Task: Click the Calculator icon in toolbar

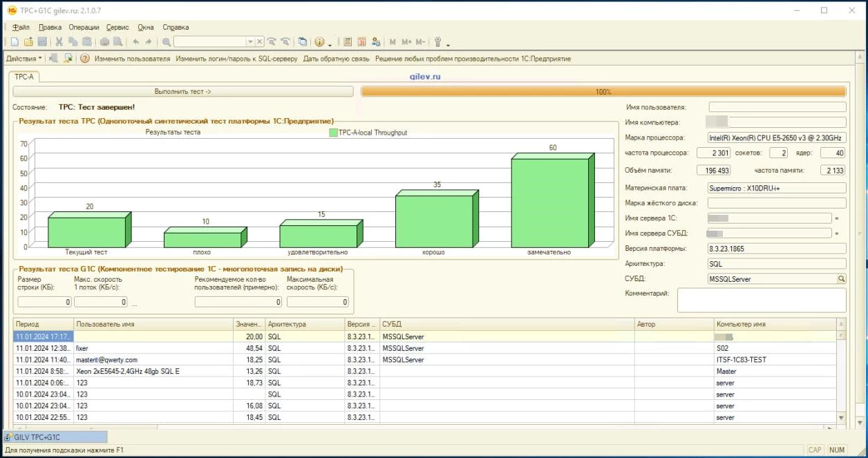Action: (x=348, y=42)
